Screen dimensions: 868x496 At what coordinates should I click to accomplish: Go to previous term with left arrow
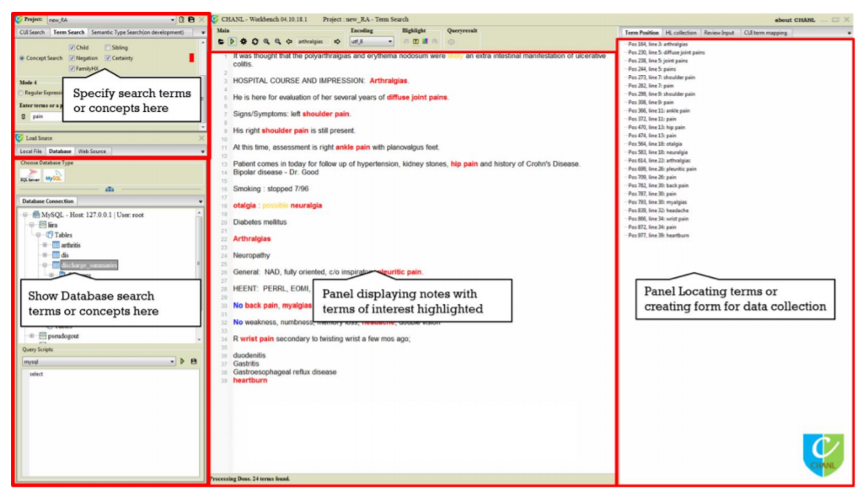289,41
